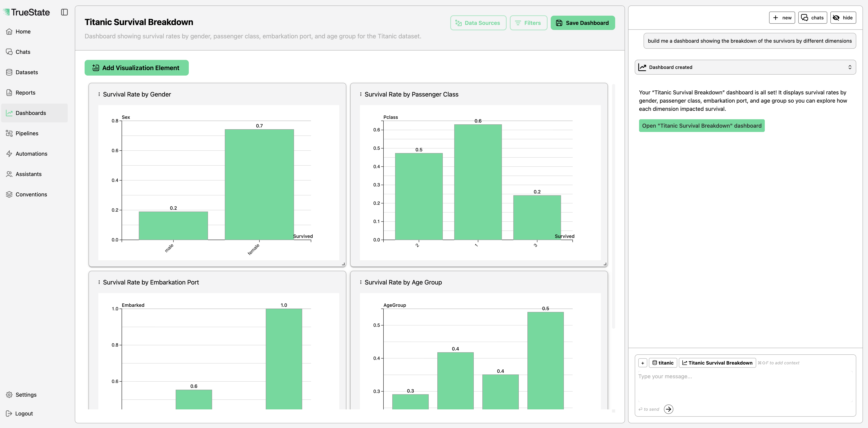Click Add Visualization Element
The height and width of the screenshot is (428, 868).
[137, 68]
